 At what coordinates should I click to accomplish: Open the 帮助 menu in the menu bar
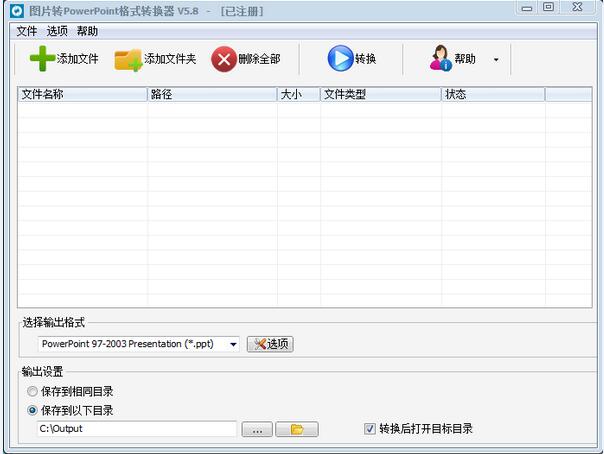[x=87, y=31]
